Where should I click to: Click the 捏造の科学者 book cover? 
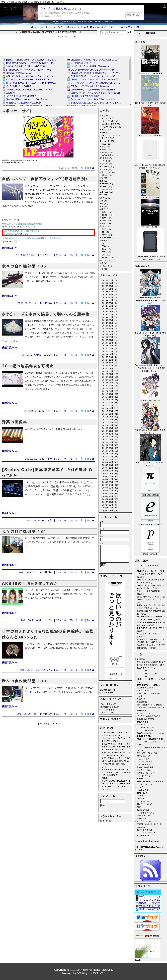pos(150,59)
